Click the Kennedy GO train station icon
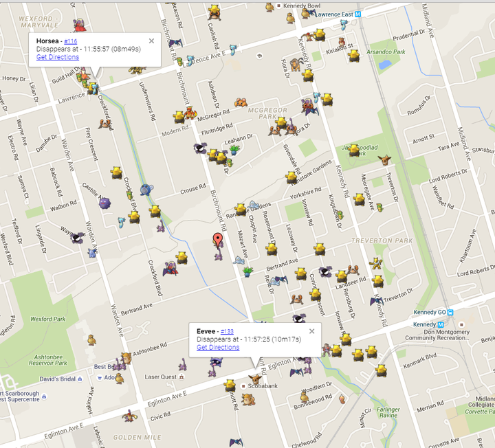This screenshot has width=495, height=448. coord(450,313)
